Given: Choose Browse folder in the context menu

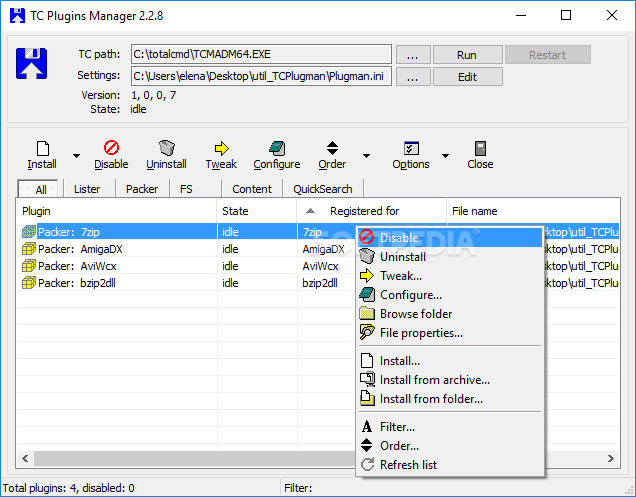Looking at the screenshot, I should pyautogui.click(x=450, y=314).
